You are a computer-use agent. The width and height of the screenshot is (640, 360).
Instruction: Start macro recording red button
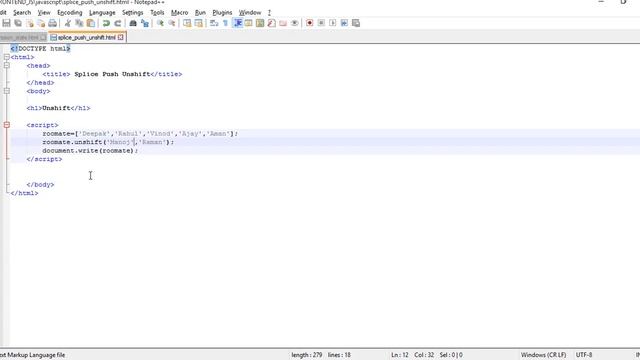309,23
